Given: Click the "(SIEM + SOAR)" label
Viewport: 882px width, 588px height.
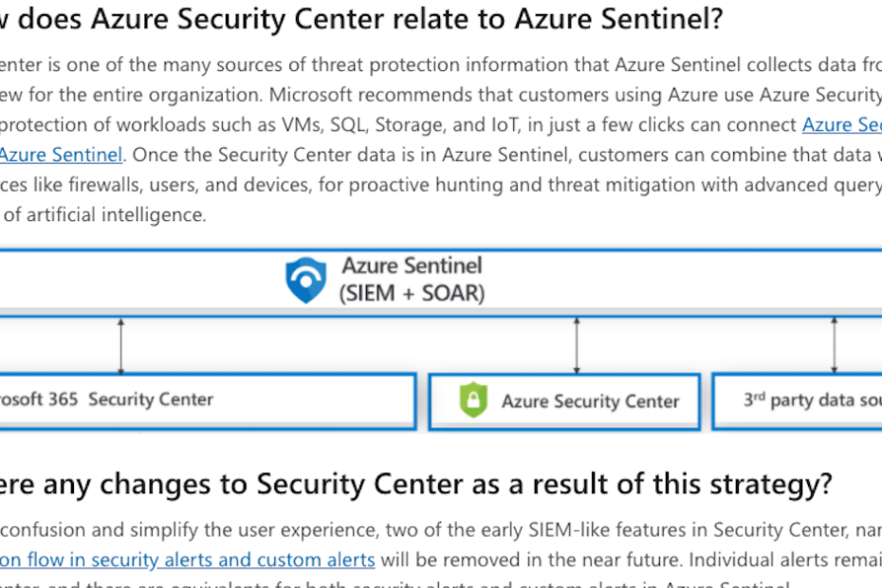Looking at the screenshot, I should 412,293.
